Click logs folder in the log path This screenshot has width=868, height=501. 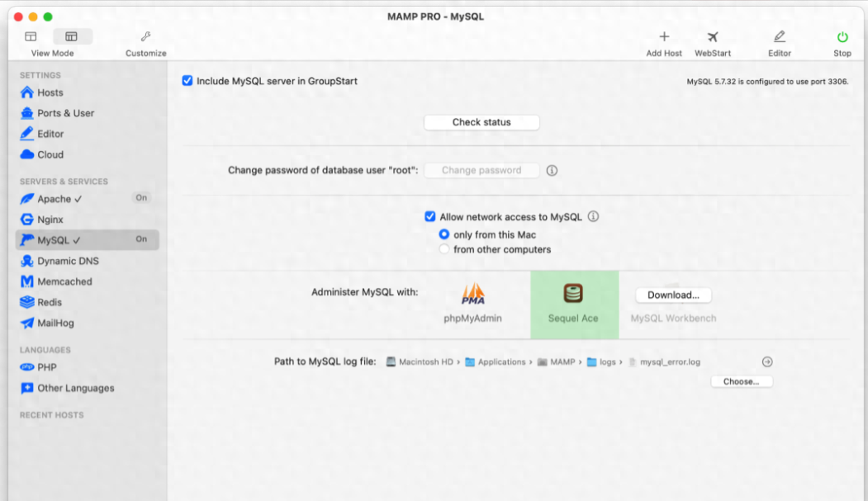pos(601,362)
